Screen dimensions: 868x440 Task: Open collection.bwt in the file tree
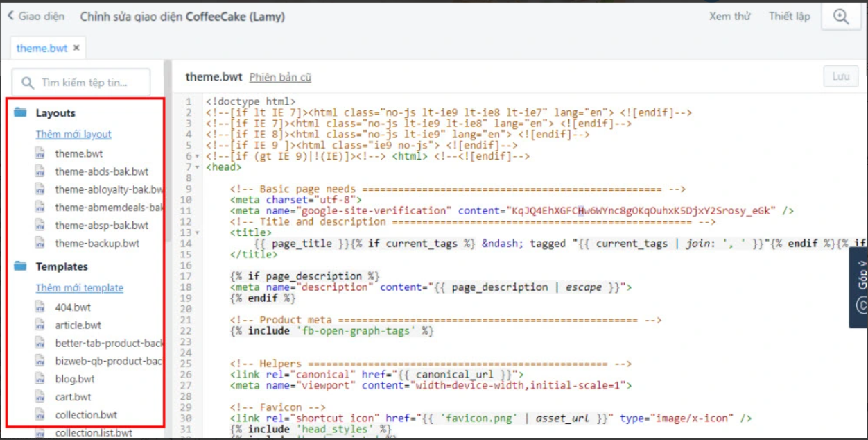click(86, 415)
